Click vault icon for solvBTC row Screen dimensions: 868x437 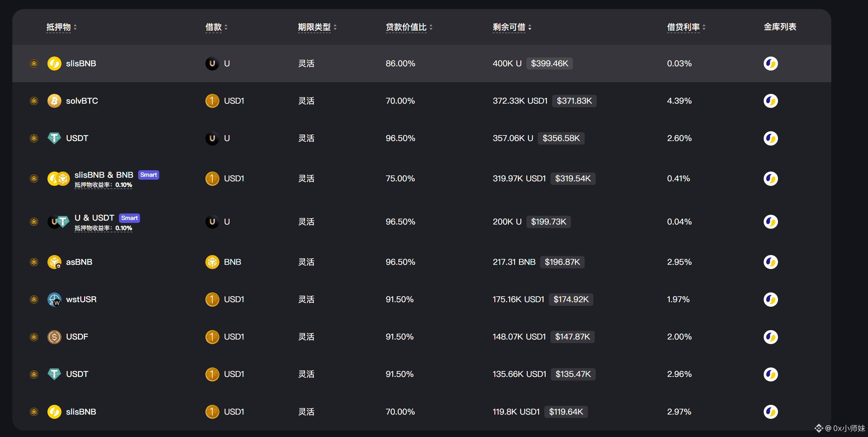tap(770, 101)
